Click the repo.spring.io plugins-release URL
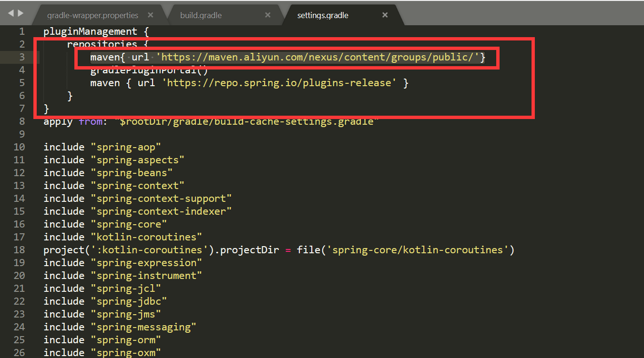The height and width of the screenshot is (358, 644). (x=280, y=83)
